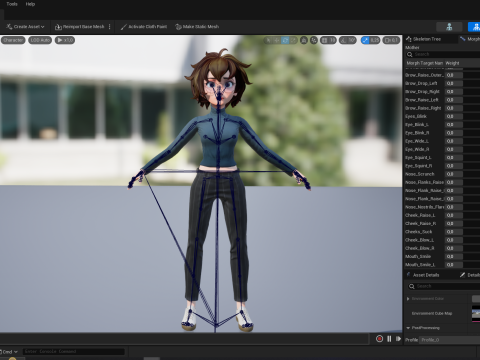Image resolution: width=480 pixels, height=360 pixels.
Task: Select Cheek_Blow_R morph target row
Action: pyautogui.click(x=442, y=248)
